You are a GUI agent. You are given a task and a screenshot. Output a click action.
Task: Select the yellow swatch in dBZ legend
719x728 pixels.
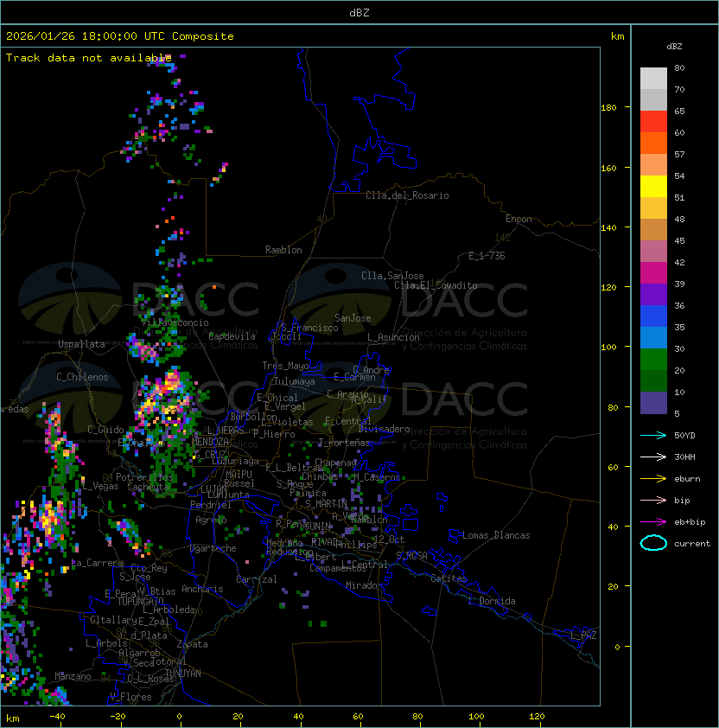coord(653,186)
